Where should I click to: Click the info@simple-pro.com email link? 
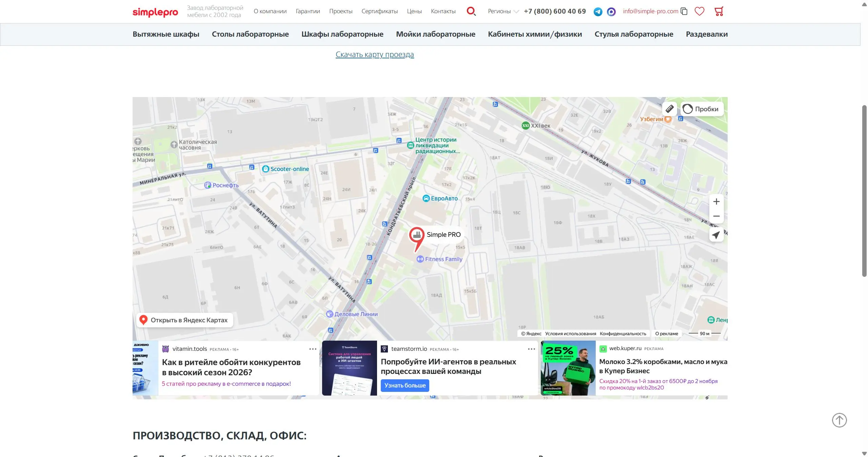pyautogui.click(x=651, y=11)
